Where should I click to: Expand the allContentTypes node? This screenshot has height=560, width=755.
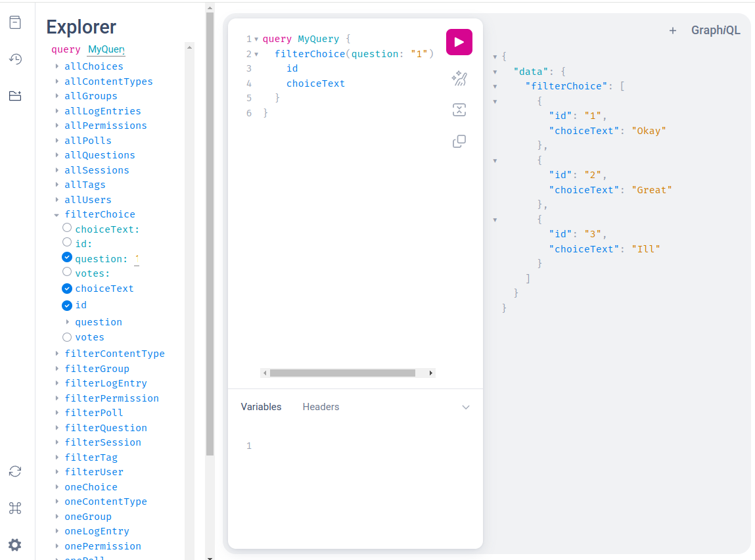pyautogui.click(x=57, y=81)
